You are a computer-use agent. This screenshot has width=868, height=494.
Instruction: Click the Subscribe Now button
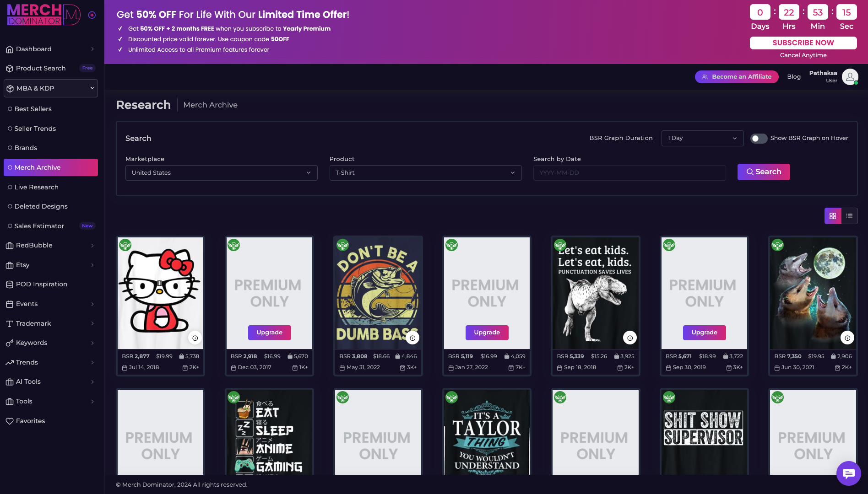[x=803, y=43]
